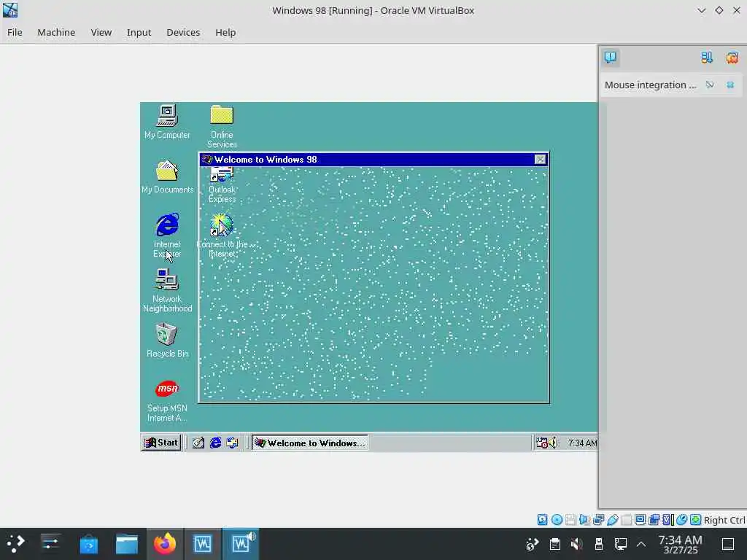Open the Devices menu

(183, 32)
